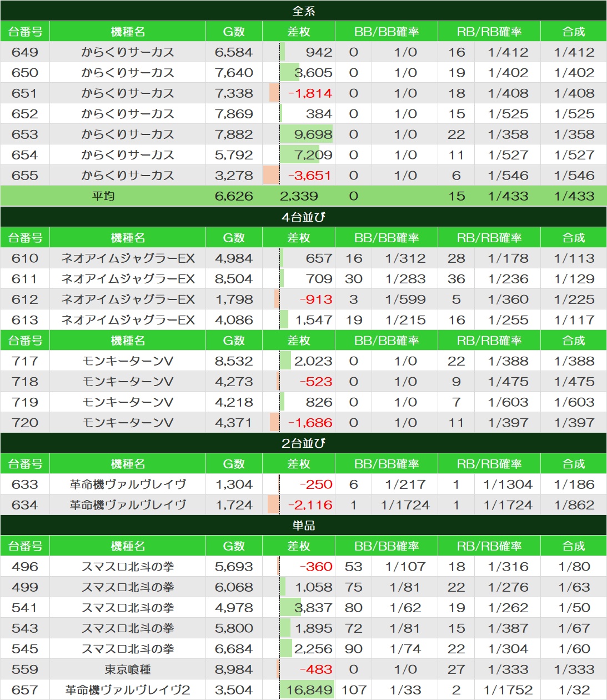Image resolution: width=607 pixels, height=700 pixels.
Task: Click the -913 difference value
Action: click(316, 299)
